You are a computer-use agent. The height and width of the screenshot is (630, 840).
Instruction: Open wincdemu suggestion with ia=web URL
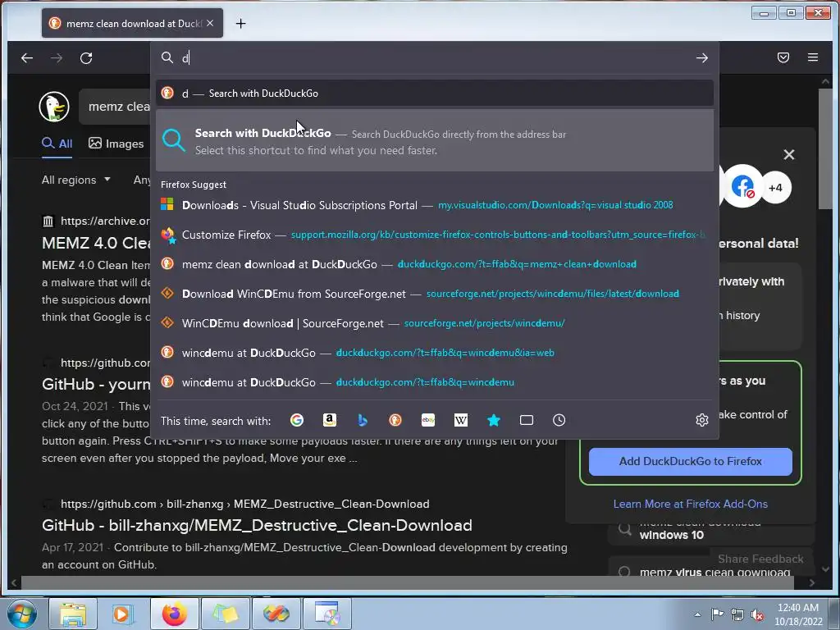tap(435, 353)
